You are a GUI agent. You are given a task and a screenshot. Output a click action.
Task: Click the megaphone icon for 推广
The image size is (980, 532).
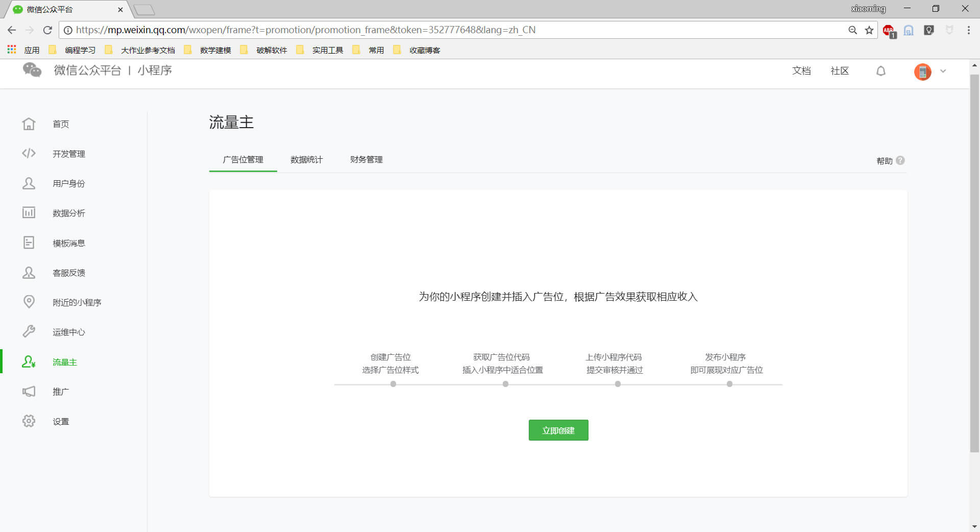pos(29,392)
